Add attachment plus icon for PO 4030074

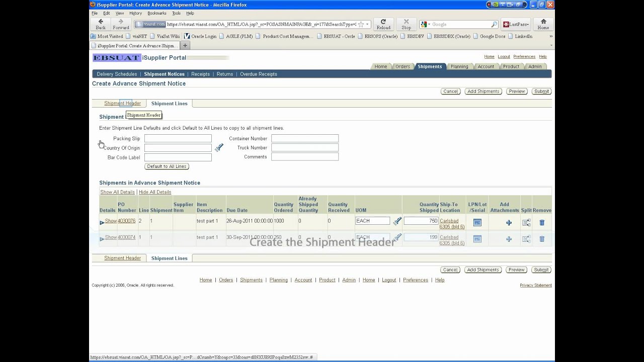(509, 239)
